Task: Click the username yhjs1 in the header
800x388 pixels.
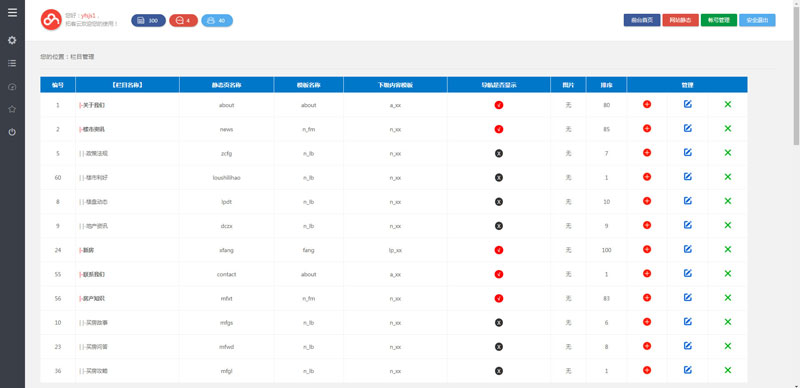Action: [88, 16]
